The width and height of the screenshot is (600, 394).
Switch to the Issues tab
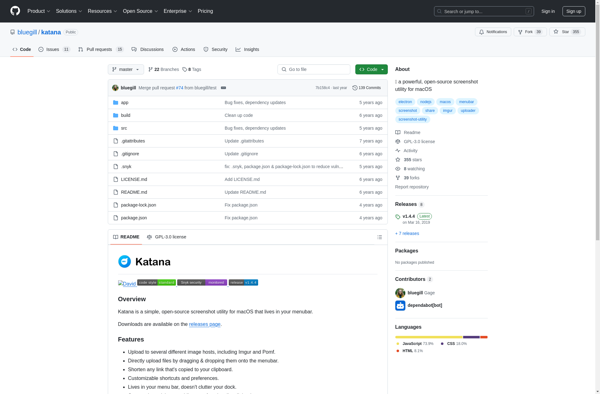[54, 49]
